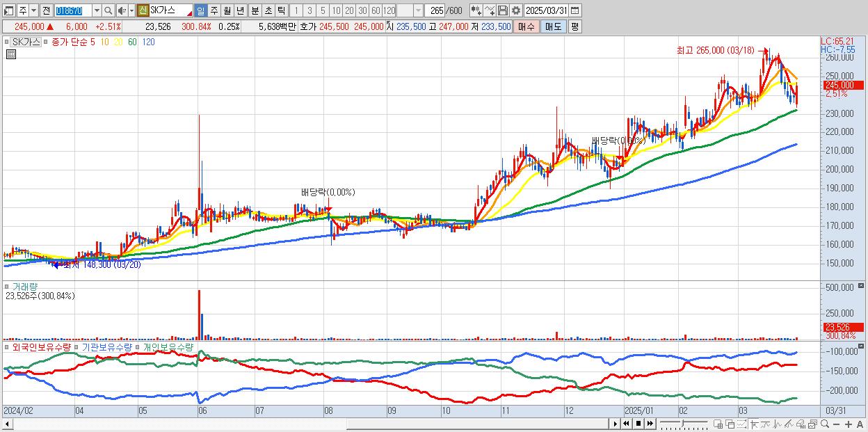
Task: Click the overlapping windows icon
Action: pyautogui.click(x=730, y=424)
